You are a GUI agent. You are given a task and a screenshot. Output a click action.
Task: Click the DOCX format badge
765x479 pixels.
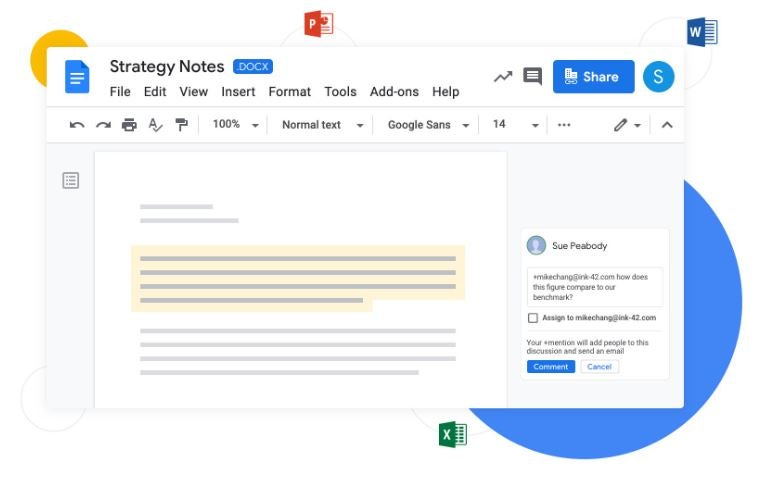(x=253, y=66)
